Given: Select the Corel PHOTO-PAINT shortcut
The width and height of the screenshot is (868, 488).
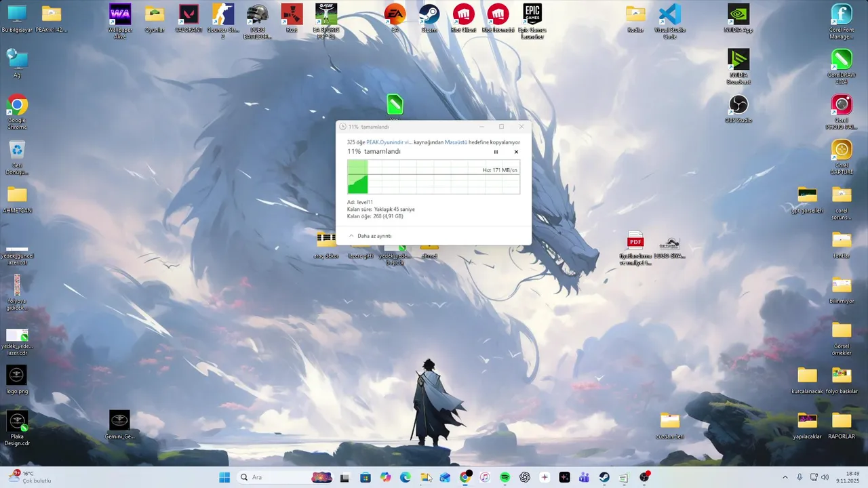Looking at the screenshot, I should [x=842, y=112].
